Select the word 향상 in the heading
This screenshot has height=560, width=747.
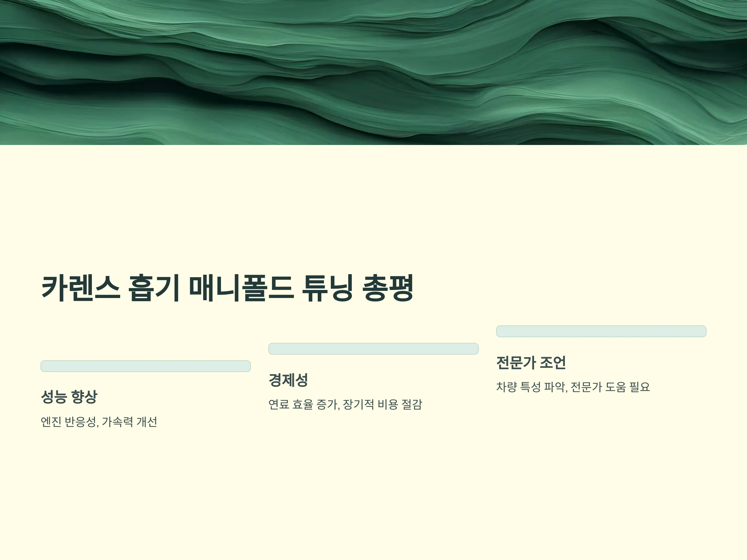(x=84, y=397)
